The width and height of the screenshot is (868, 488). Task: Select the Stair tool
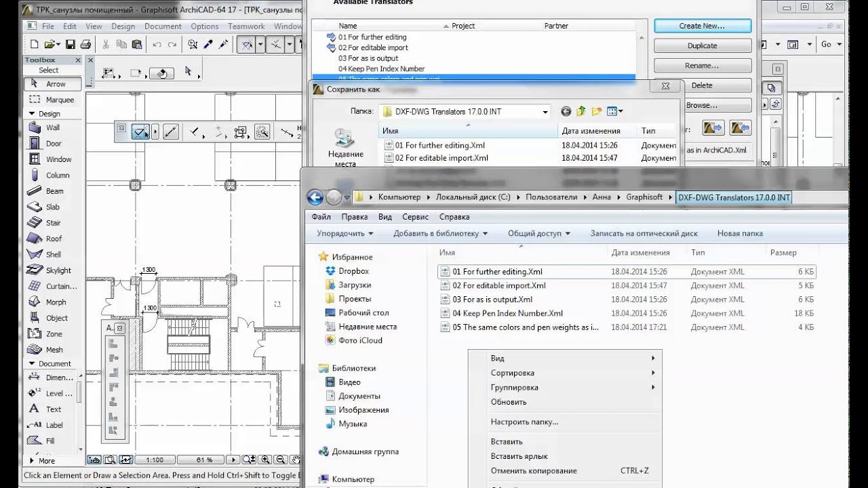click(53, 222)
